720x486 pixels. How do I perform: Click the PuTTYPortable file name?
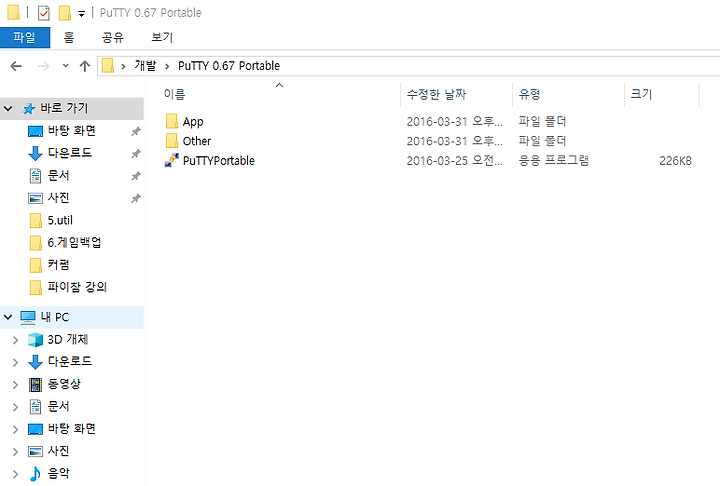click(x=219, y=161)
